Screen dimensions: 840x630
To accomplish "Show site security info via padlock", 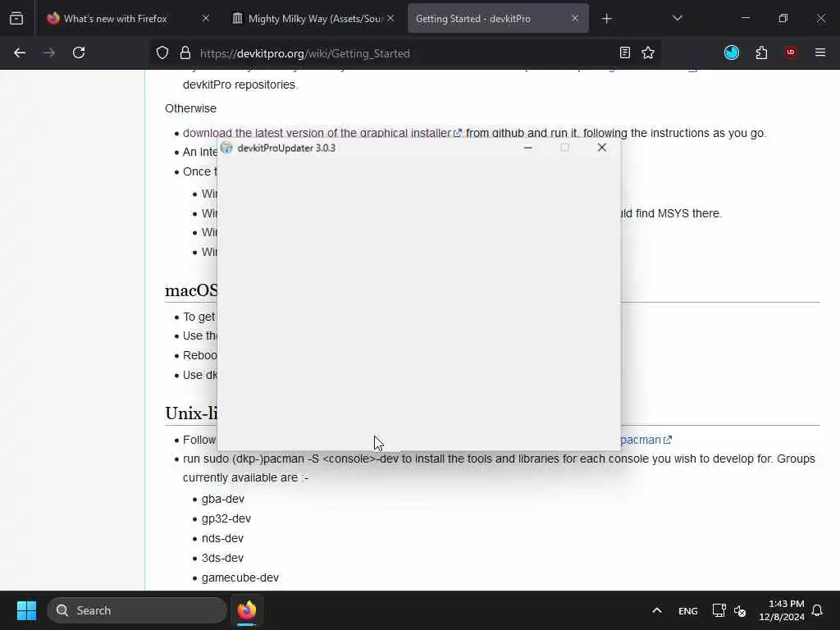I will point(185,52).
